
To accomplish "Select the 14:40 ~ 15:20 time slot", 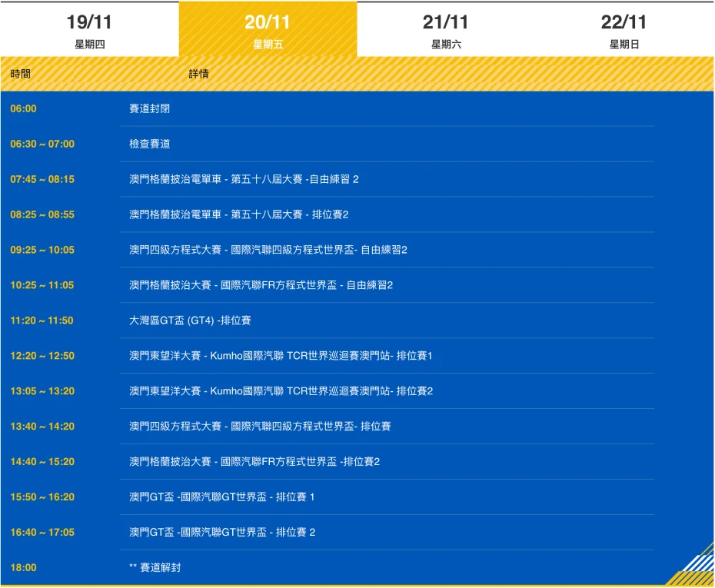I will (x=42, y=462).
